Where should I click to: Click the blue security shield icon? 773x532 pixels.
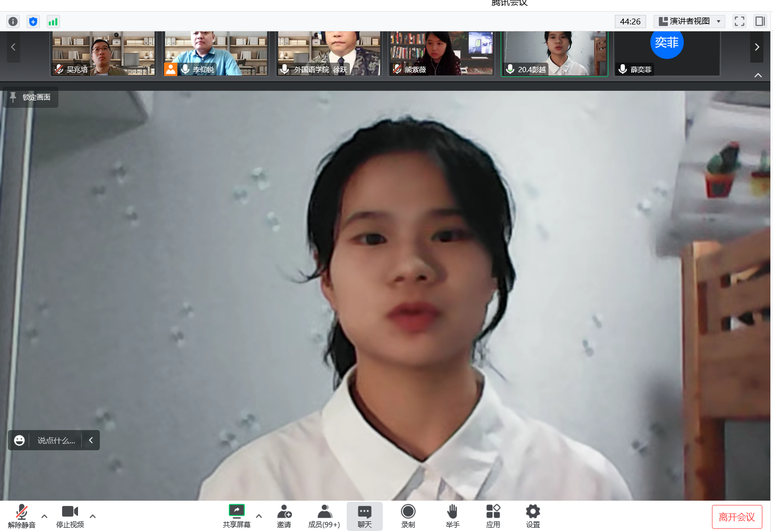tap(33, 21)
